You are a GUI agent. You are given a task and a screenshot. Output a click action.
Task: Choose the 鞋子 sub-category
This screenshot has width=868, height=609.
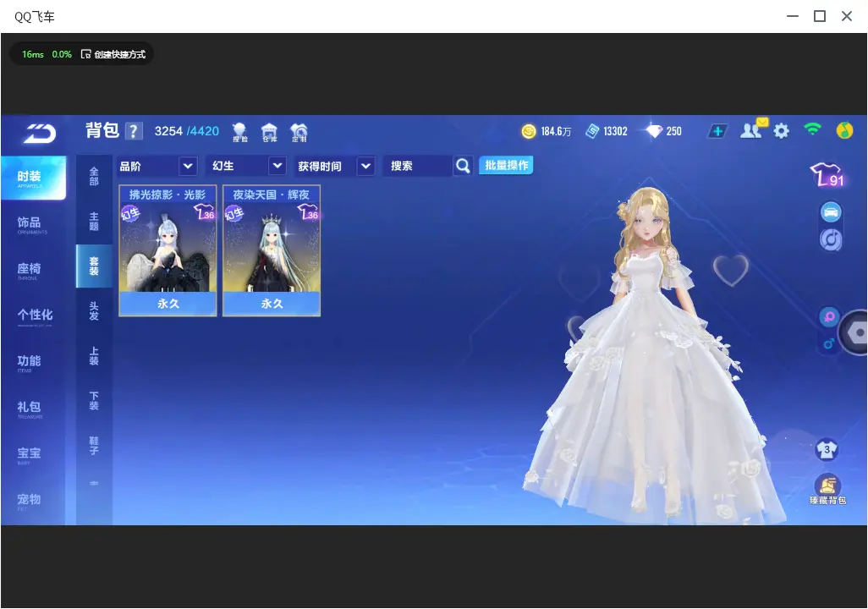tap(94, 446)
